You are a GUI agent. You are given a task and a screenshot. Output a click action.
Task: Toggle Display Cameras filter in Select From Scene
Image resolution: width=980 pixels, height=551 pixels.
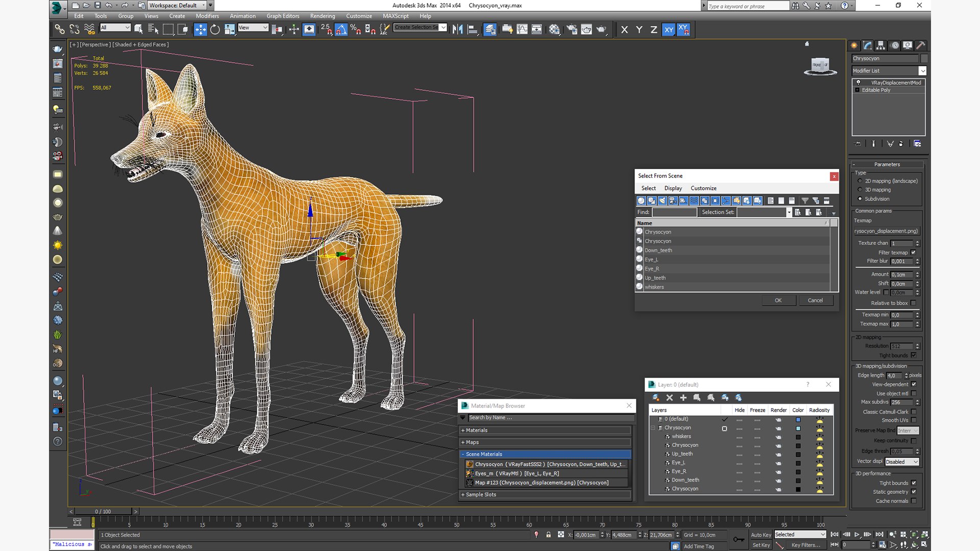point(673,201)
